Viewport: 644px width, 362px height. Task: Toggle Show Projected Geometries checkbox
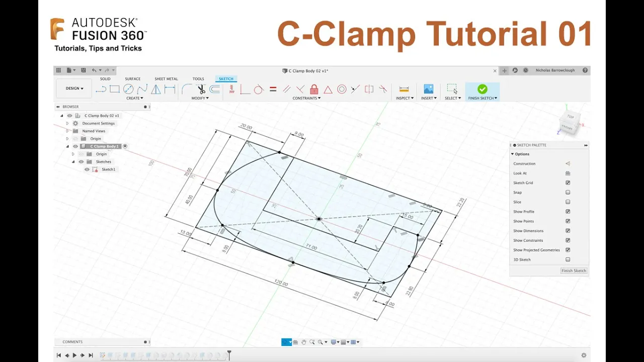coord(568,250)
